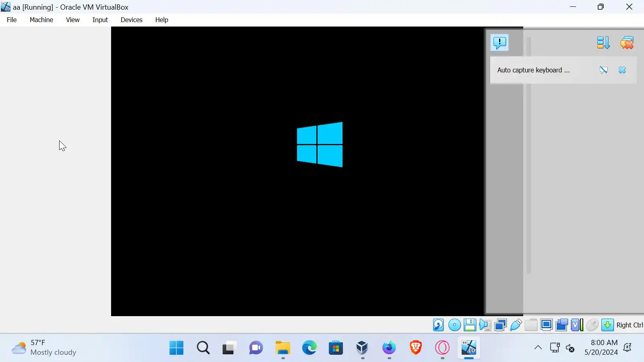This screenshot has width=644, height=362.
Task: Open Windows Search from taskbar
Action: click(x=203, y=348)
